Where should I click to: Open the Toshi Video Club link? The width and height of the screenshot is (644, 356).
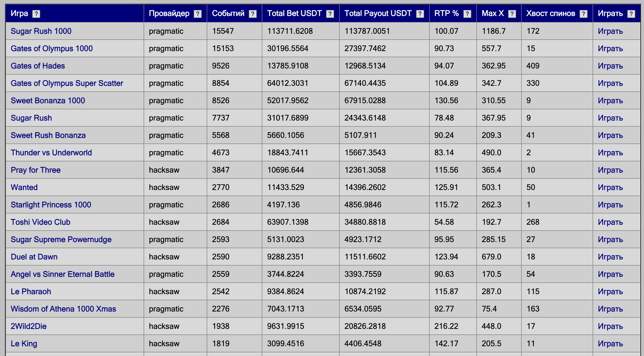pos(41,222)
